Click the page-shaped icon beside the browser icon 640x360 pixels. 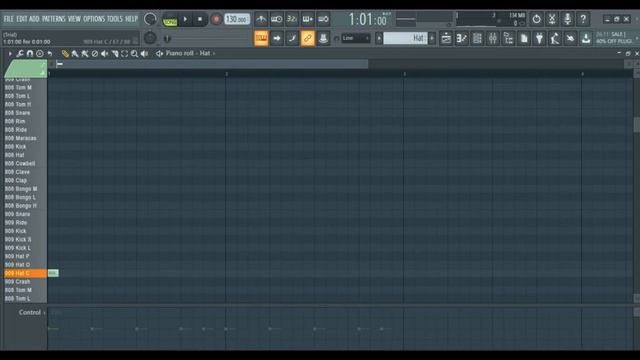coord(524,38)
